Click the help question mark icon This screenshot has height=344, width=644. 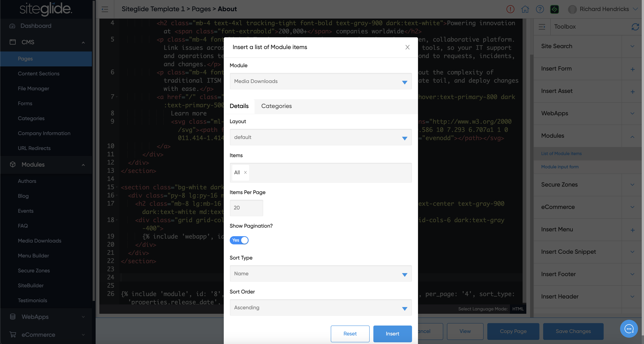(540, 9)
